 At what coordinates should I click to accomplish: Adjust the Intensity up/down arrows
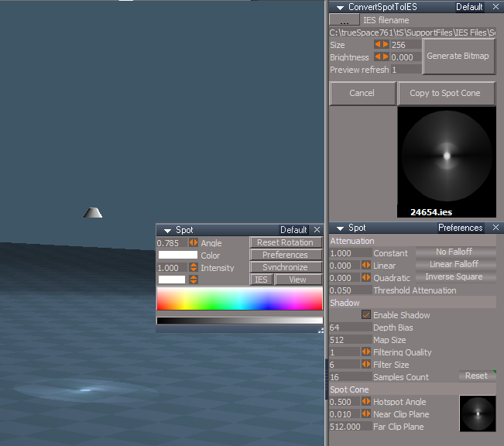coord(194,267)
